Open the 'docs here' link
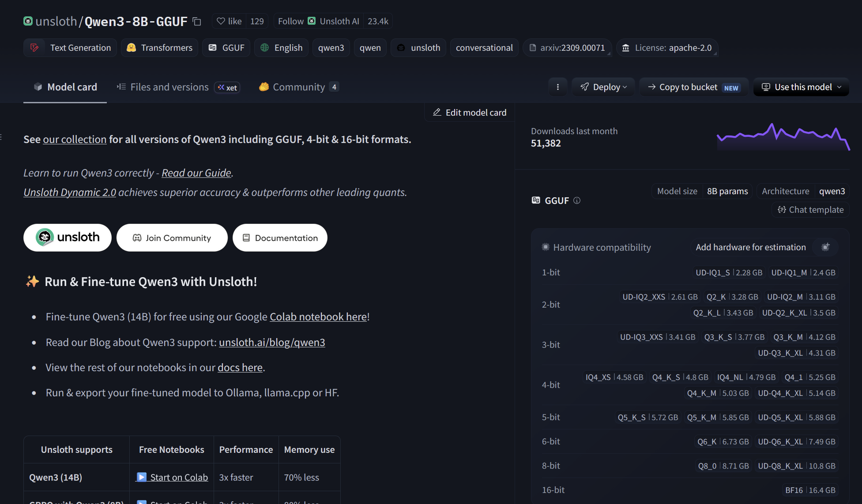Image resolution: width=862 pixels, height=504 pixels. 240,368
